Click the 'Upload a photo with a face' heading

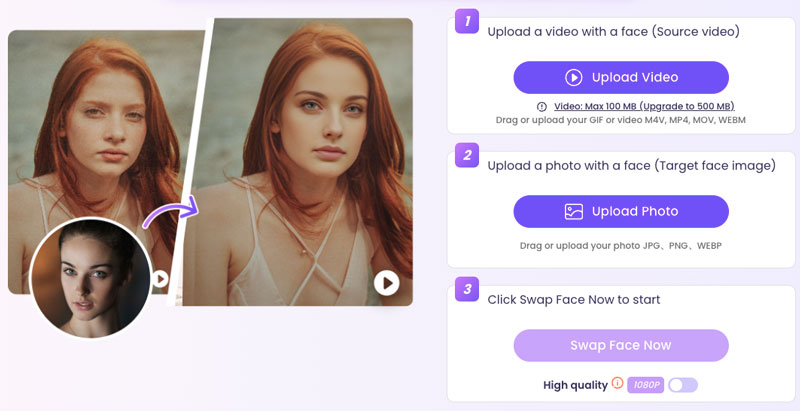tap(632, 166)
